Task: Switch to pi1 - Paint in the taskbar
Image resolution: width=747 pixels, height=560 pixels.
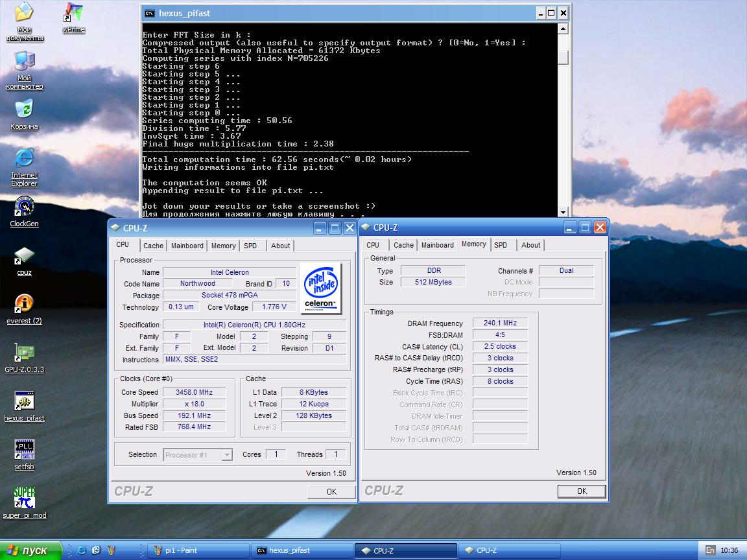Action: [198, 550]
